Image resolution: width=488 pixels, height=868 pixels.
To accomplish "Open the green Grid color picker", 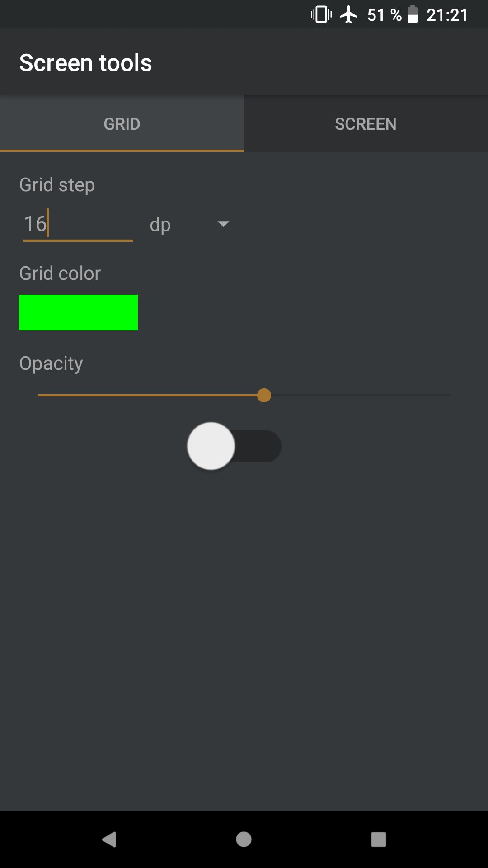I will (x=78, y=312).
